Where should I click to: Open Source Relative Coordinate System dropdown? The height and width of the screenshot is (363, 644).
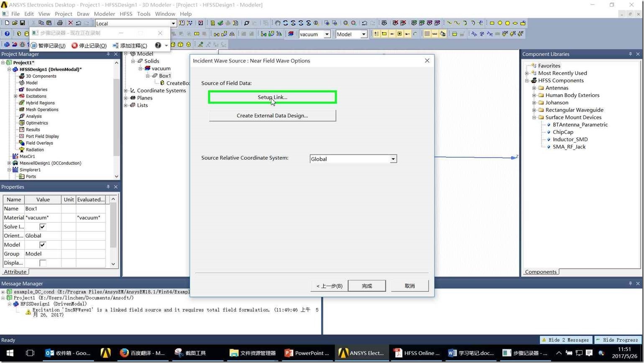coord(393,159)
